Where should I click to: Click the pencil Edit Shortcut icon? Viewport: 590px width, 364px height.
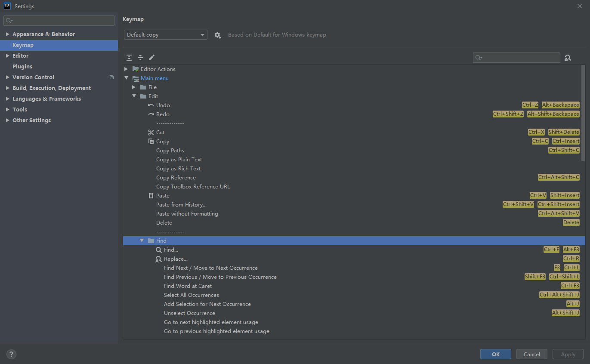[151, 58]
